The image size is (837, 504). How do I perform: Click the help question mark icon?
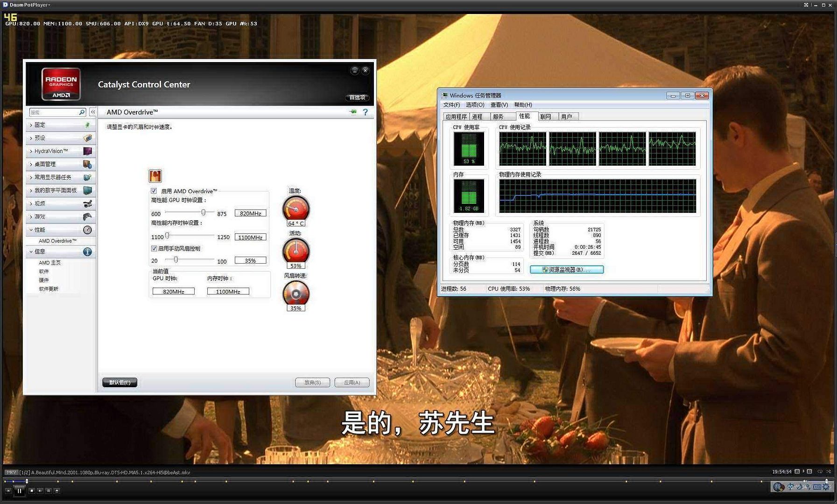[365, 112]
